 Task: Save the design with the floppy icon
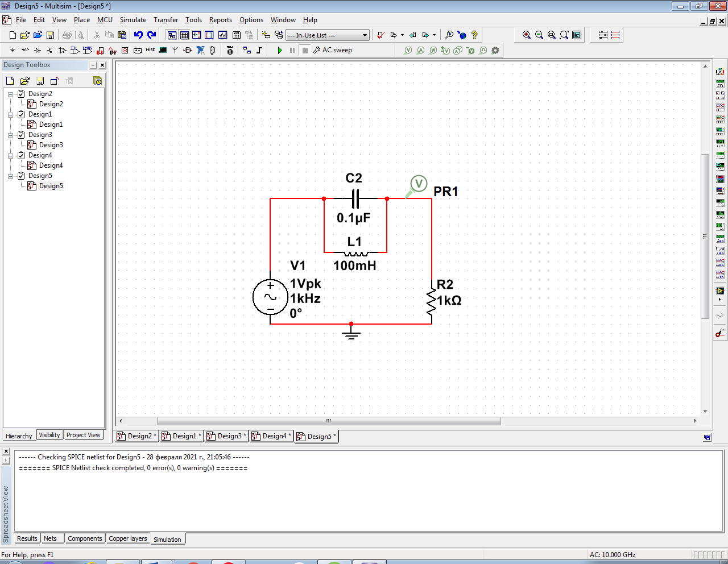click(50, 35)
